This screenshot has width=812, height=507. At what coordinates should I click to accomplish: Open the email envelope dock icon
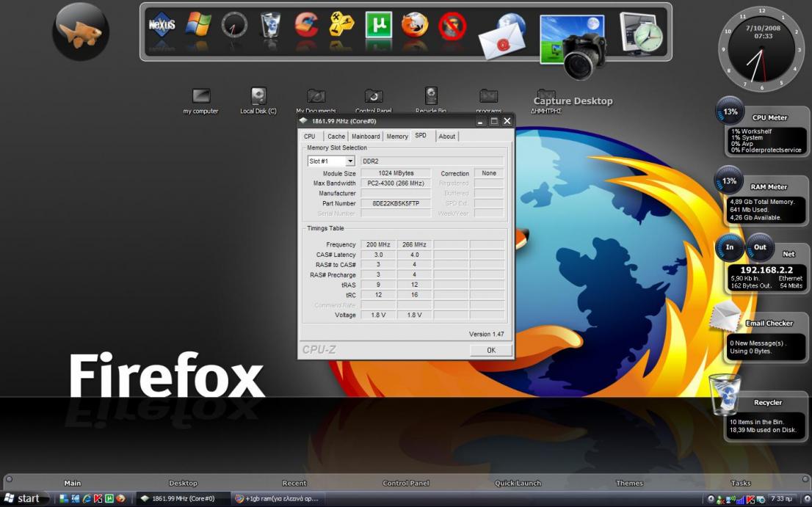point(502,36)
